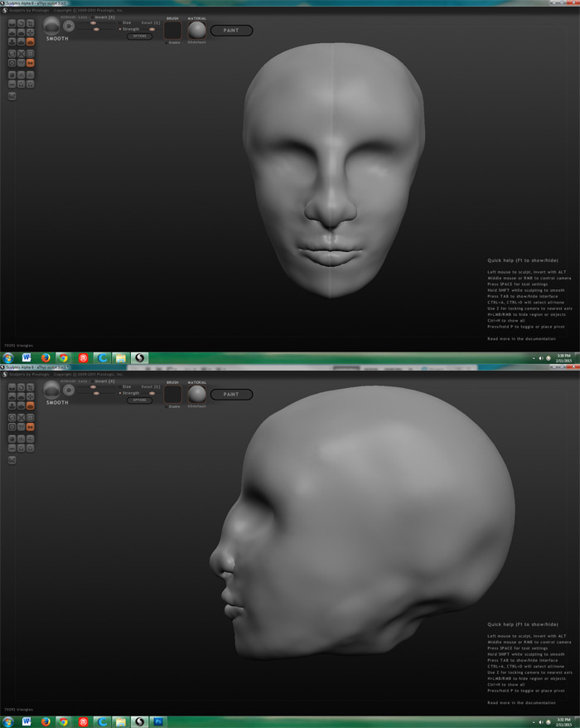Select Pinch brush in upper Sculptris window

pyautogui.click(x=22, y=41)
